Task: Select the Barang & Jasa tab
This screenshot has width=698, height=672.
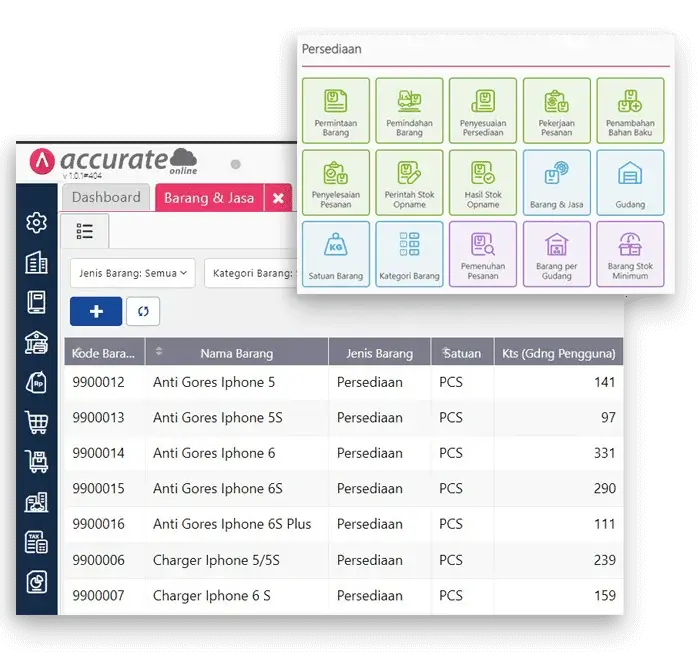Action: click(x=210, y=198)
